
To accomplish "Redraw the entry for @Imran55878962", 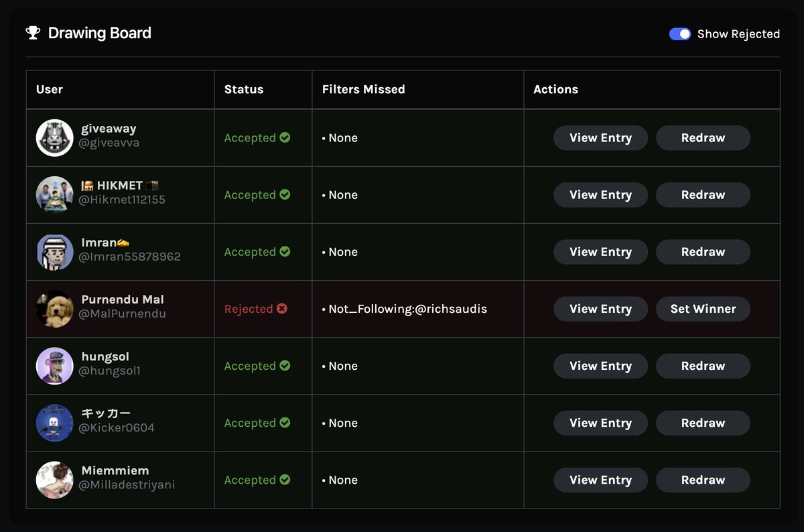I will coord(703,252).
